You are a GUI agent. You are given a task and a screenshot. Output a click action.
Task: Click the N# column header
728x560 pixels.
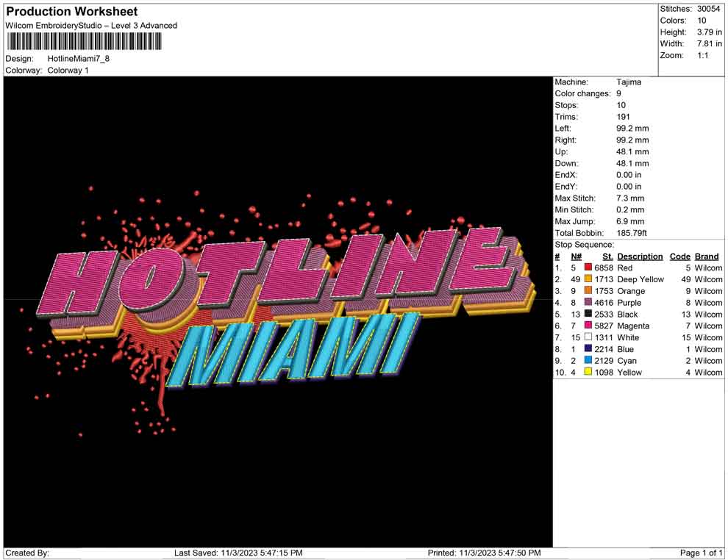point(577,256)
